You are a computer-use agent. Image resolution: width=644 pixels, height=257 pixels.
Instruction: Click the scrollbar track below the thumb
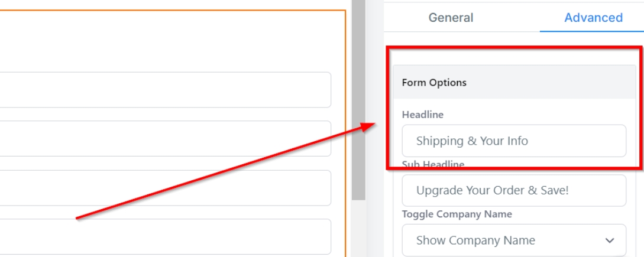click(x=358, y=230)
